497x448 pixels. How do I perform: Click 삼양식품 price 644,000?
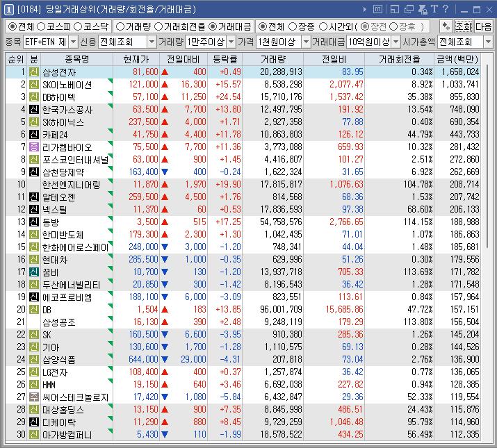click(x=143, y=359)
